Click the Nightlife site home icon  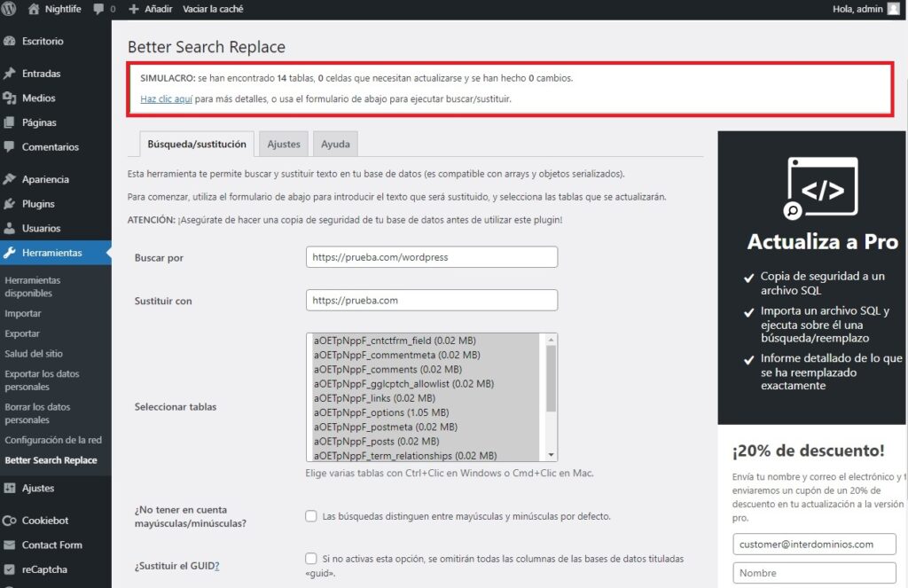point(35,9)
